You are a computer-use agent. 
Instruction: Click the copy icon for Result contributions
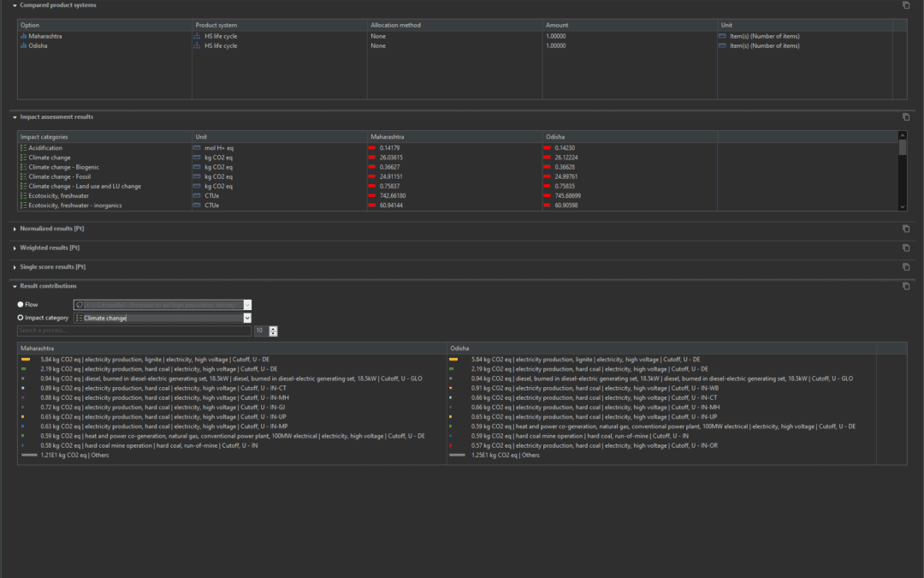pos(906,286)
